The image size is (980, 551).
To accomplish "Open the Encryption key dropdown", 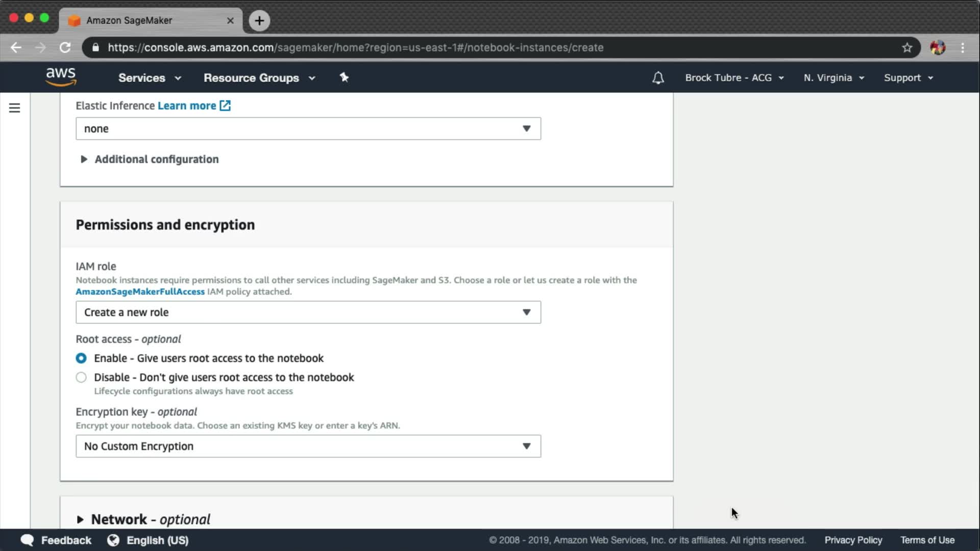I will pyautogui.click(x=308, y=446).
